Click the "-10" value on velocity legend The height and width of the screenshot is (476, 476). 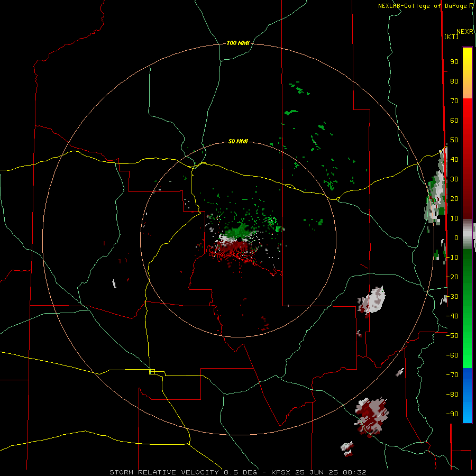pos(452,258)
